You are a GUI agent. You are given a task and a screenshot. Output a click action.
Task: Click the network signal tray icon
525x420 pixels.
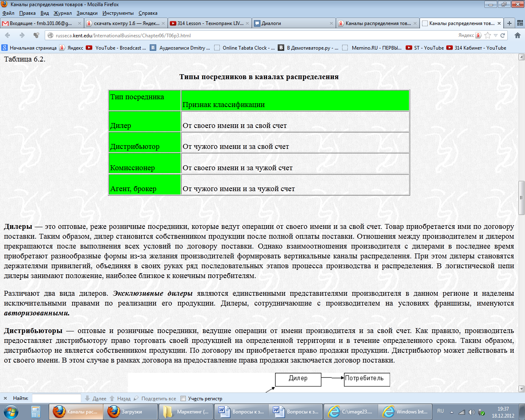(x=462, y=412)
